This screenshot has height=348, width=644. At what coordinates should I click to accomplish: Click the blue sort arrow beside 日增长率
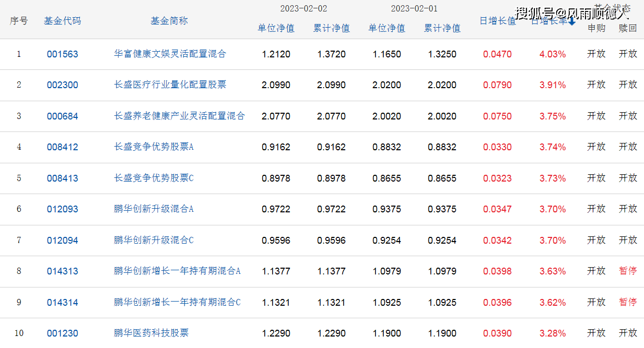572,21
